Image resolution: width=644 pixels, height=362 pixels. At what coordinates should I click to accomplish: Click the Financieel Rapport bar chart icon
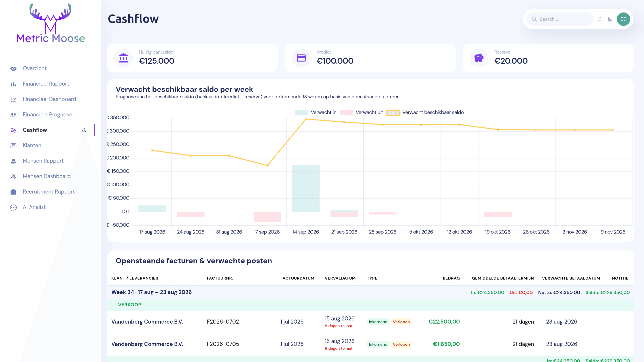(13, 84)
